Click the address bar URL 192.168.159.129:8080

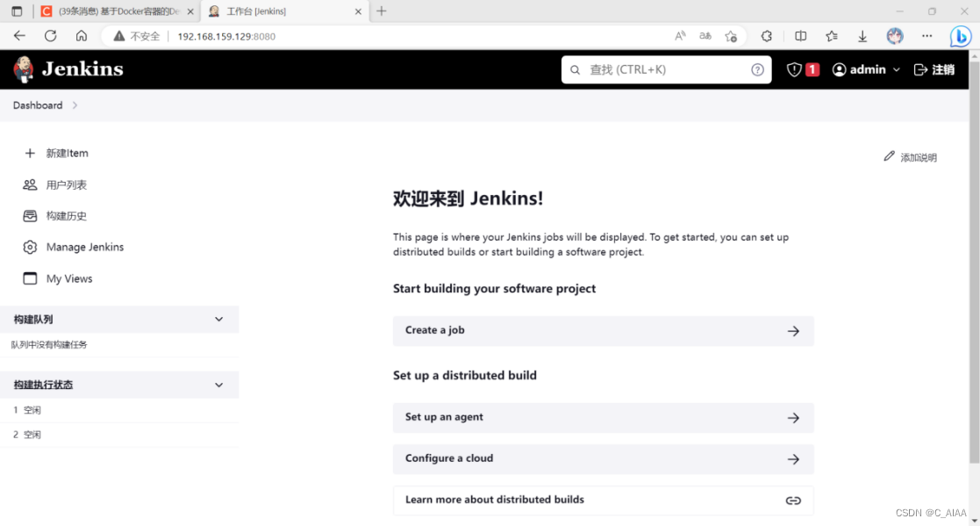pos(226,36)
